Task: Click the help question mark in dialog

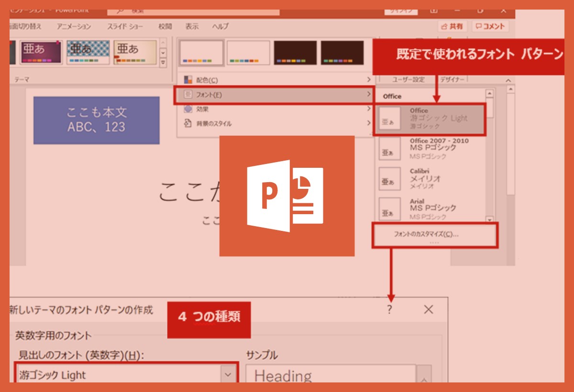Action: coord(389,310)
